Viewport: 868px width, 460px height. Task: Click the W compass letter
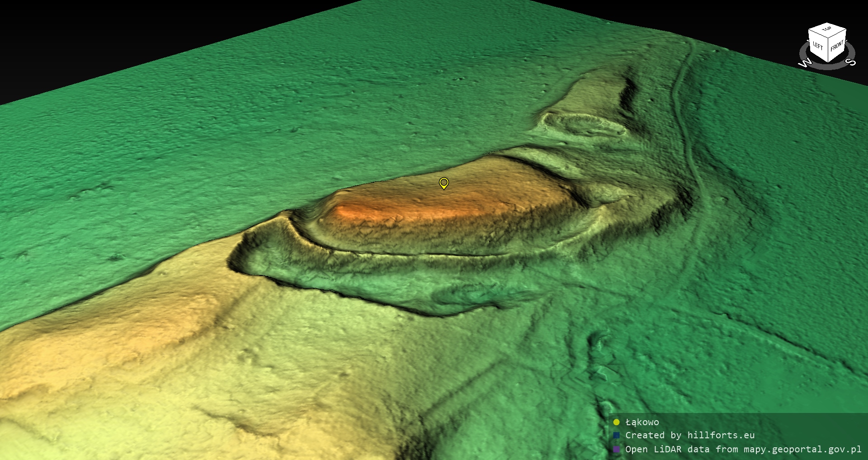(x=805, y=63)
